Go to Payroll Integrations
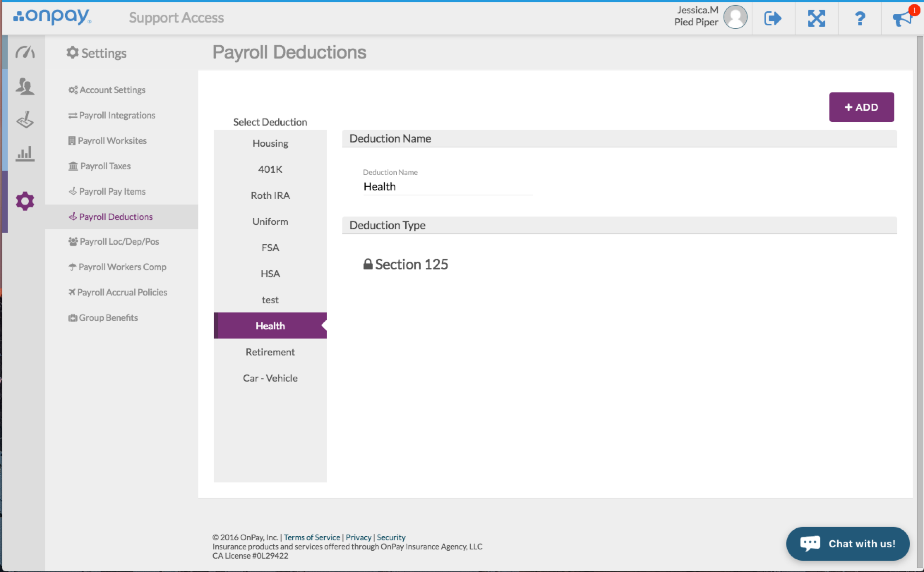924x572 pixels. tap(112, 115)
